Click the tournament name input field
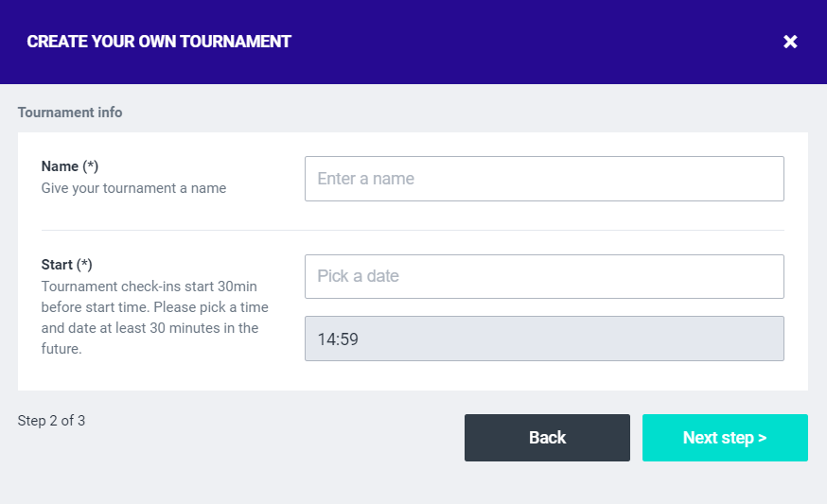 [x=544, y=179]
